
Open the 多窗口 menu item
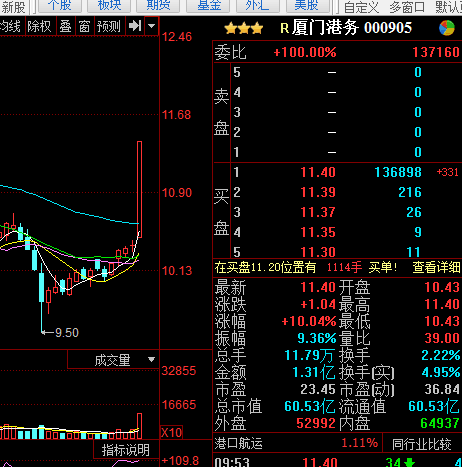tap(407, 7)
